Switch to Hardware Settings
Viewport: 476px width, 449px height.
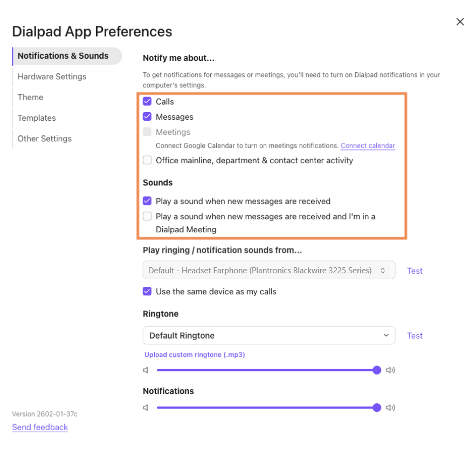point(51,77)
